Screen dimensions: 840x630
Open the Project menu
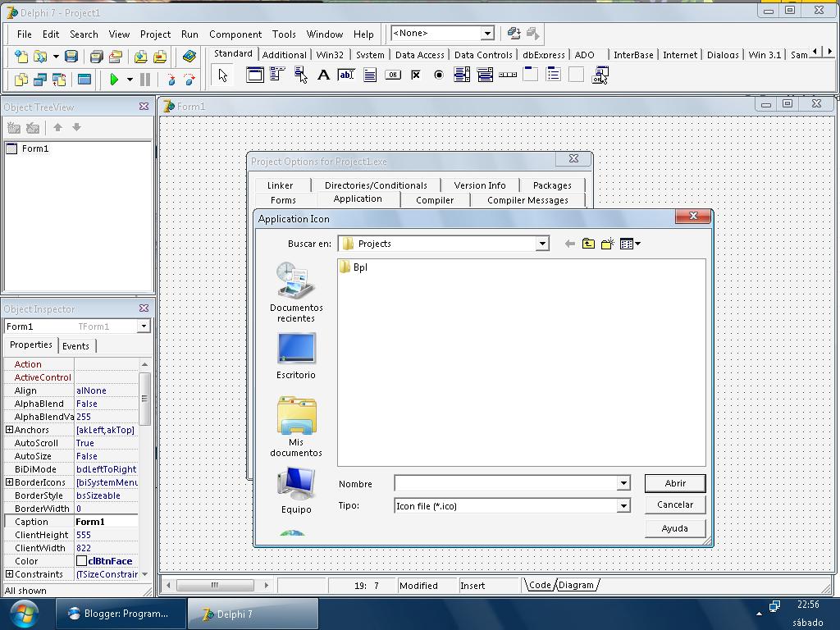[x=155, y=34]
